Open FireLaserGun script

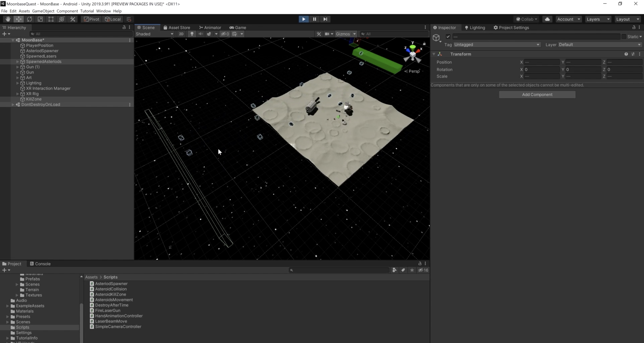(108, 310)
